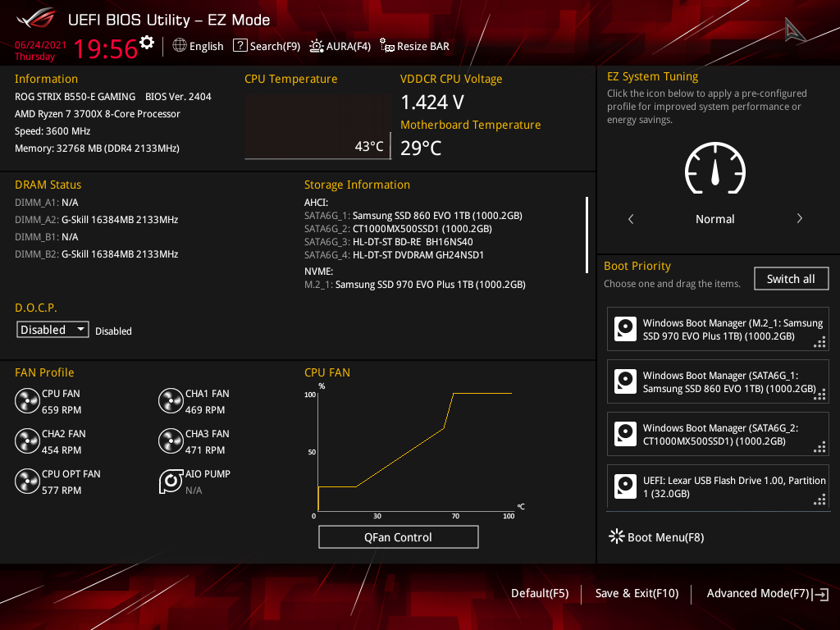Click the 29°C motherboard temperature value
The width and height of the screenshot is (840, 630).
[x=421, y=148]
